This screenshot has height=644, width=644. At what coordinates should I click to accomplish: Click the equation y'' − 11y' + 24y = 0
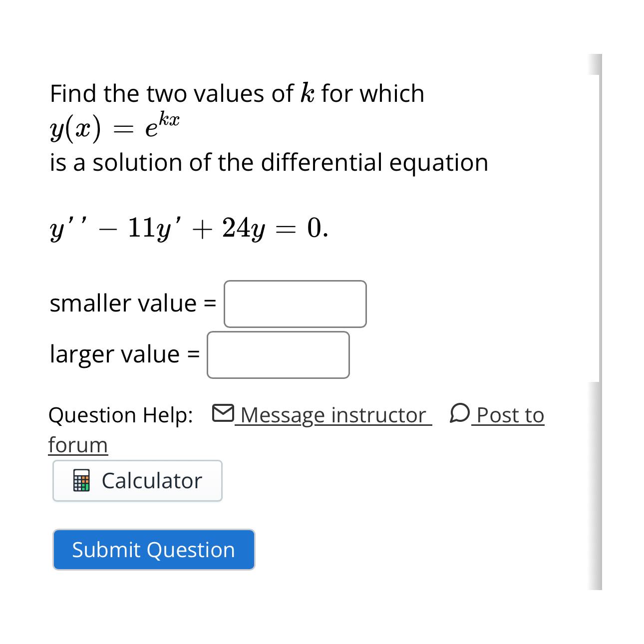tap(189, 229)
